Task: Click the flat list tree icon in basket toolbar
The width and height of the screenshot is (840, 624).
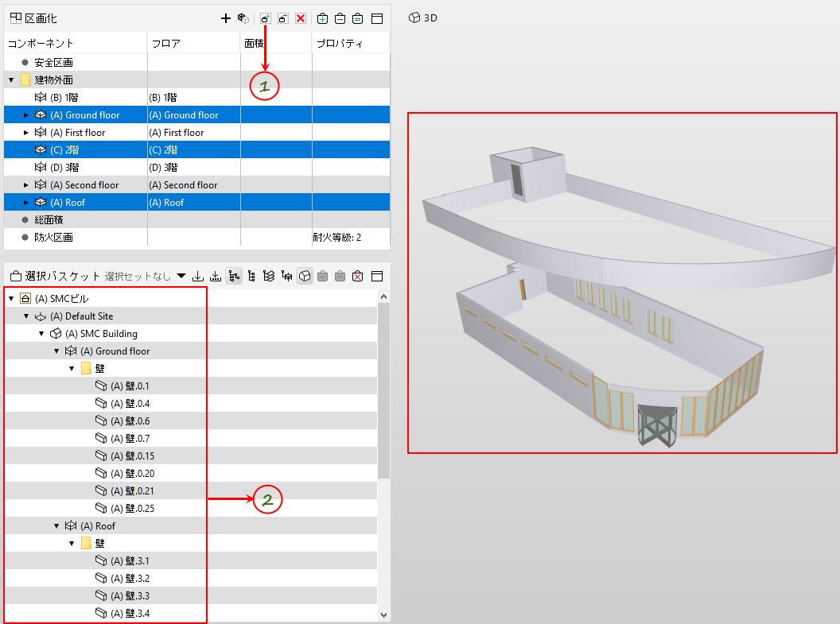Action: pos(251,276)
